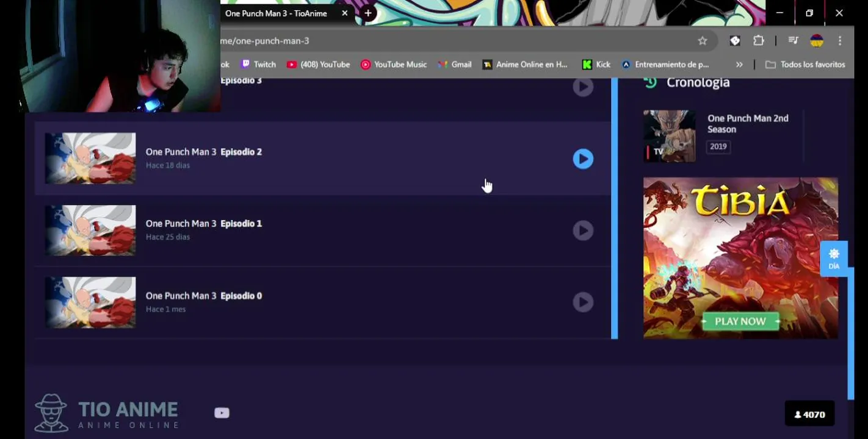Click the Tibia advertisement banner image

(x=740, y=258)
